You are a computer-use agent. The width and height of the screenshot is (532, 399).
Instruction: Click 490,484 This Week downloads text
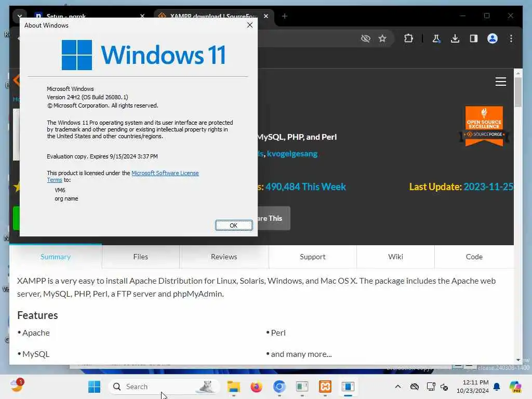pos(305,187)
